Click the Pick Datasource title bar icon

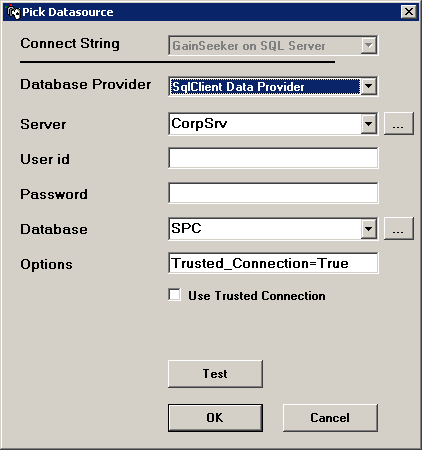click(13, 12)
